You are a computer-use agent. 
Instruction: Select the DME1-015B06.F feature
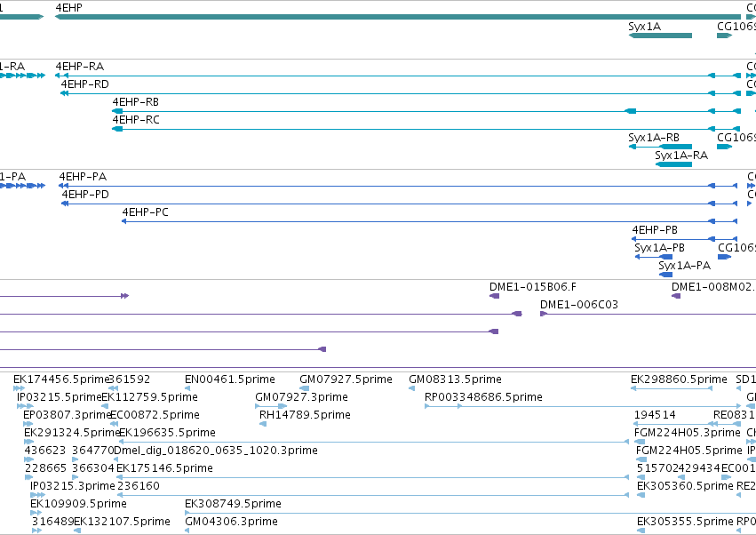point(494,296)
